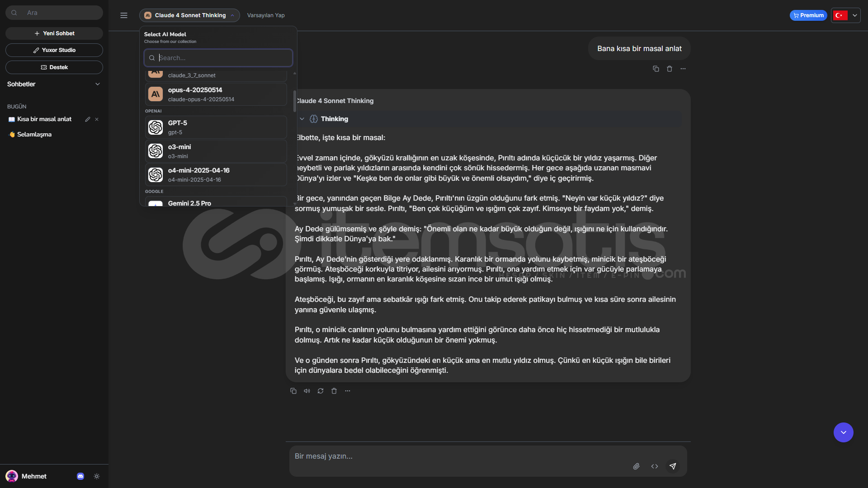Click the Mehmet username label

pyautogui.click(x=34, y=476)
